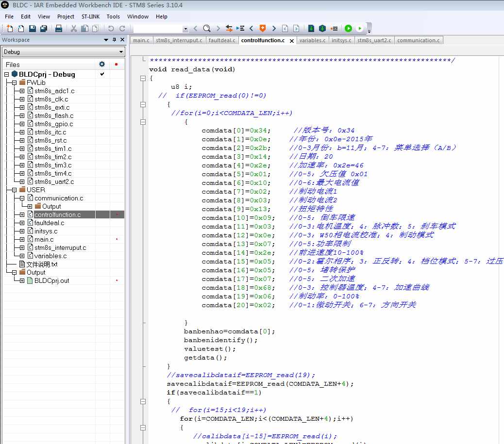Collapse the BLDCprj - Debug project node
504x444 pixels.
(x=6, y=74)
